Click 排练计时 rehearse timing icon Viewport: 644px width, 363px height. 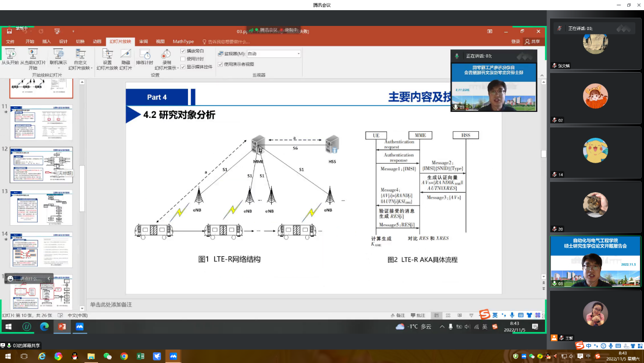tap(145, 54)
